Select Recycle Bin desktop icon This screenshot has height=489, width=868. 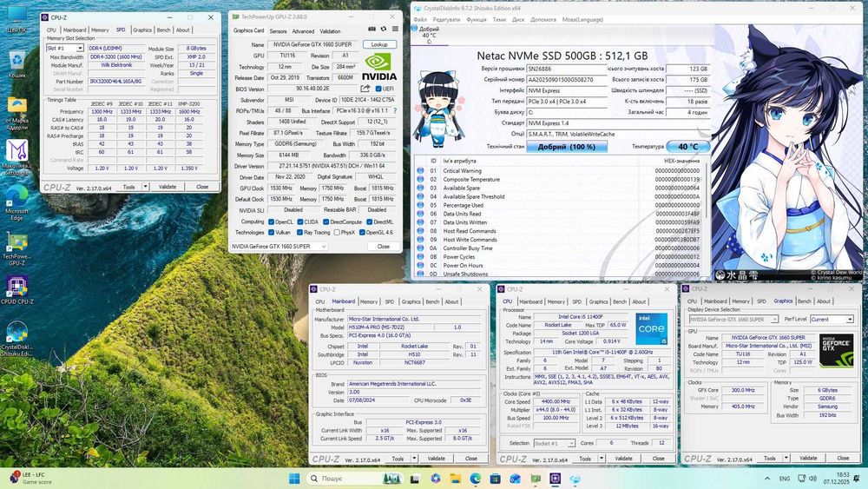(17, 64)
